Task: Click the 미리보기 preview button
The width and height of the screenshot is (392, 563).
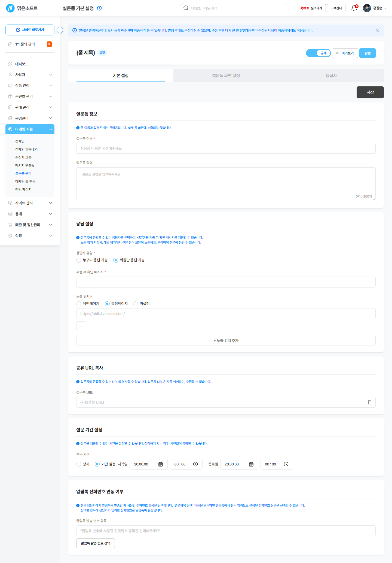Action: coord(345,53)
